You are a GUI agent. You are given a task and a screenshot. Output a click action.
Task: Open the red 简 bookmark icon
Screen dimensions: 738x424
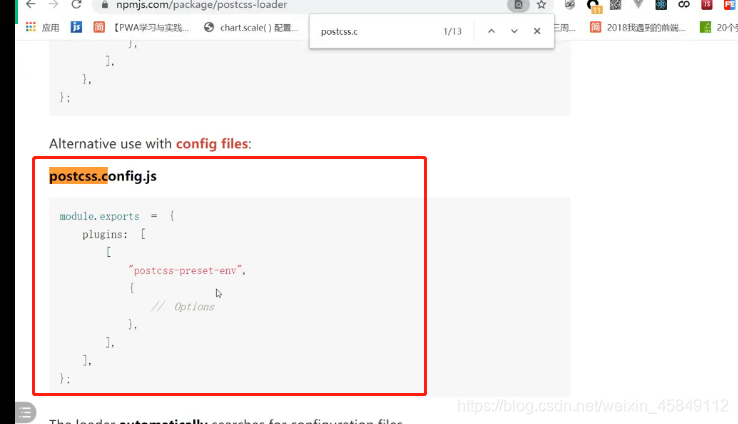tap(99, 27)
